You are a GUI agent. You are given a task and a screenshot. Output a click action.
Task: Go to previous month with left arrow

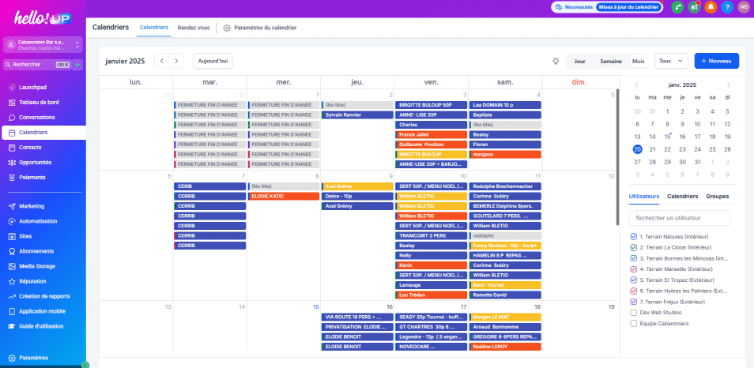tap(162, 61)
